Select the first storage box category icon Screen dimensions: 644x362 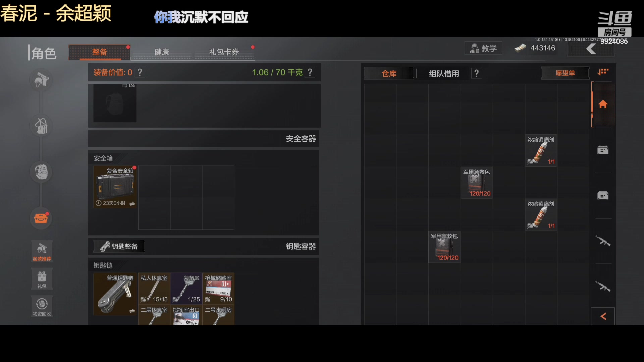[x=603, y=150]
